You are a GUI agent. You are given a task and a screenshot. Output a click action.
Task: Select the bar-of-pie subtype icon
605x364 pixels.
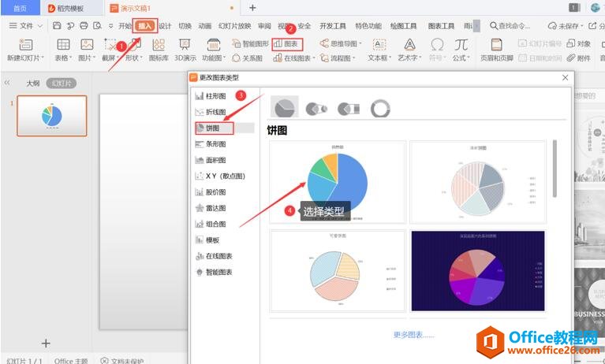[x=349, y=109]
